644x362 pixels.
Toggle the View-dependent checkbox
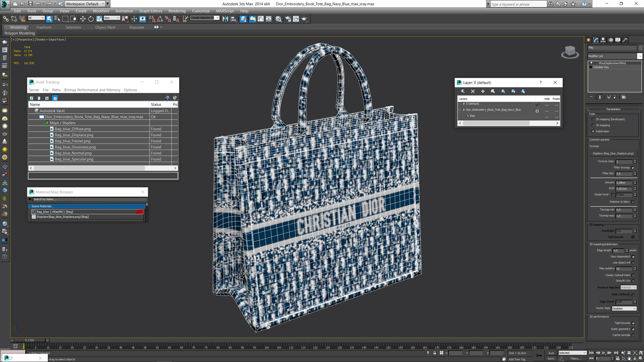(x=633, y=257)
